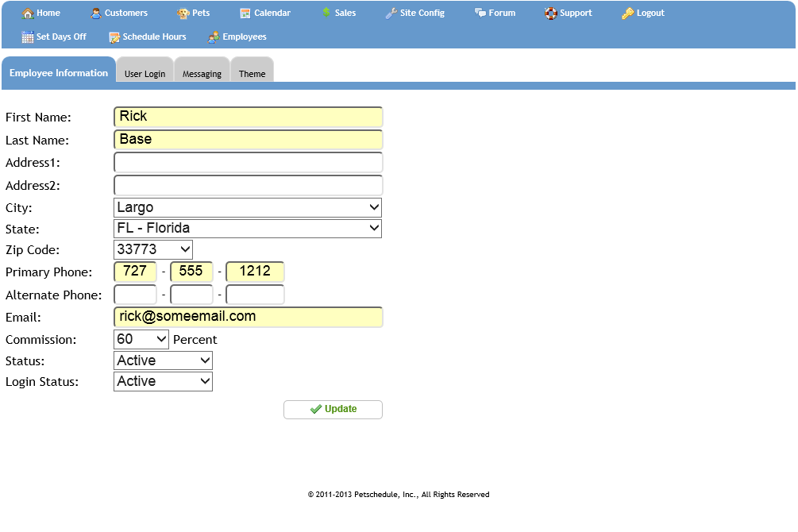Screen dimensions: 798x532
Task: Click the Forum speech bubble icon
Action: tap(480, 13)
